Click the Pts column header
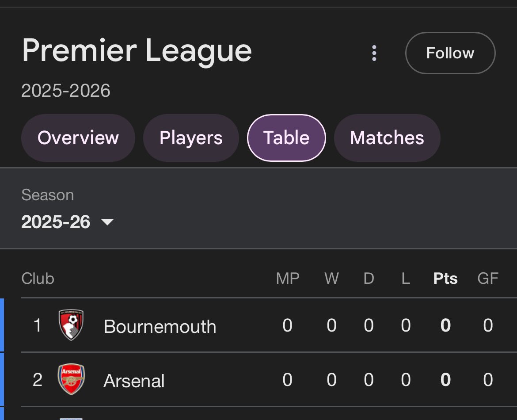Screen dimensions: 517x420 (x=445, y=279)
